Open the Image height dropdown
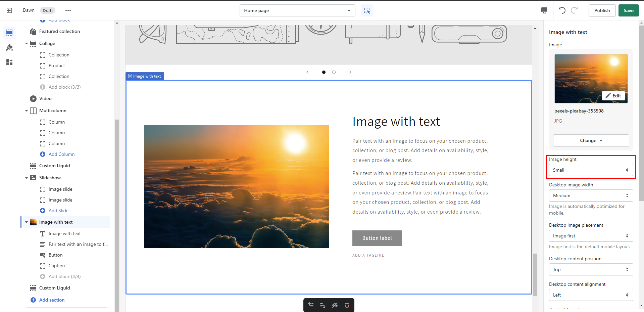This screenshot has width=644, height=312. 591,170
